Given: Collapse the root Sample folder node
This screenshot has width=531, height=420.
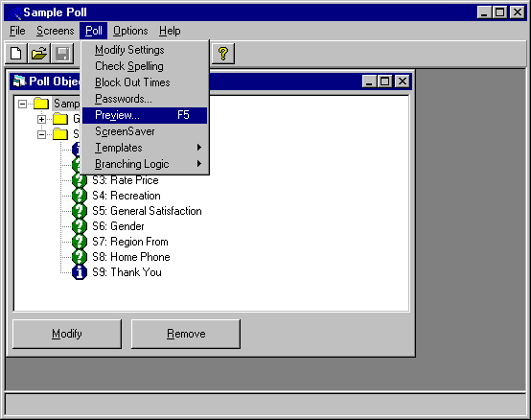Looking at the screenshot, I should 23,104.
